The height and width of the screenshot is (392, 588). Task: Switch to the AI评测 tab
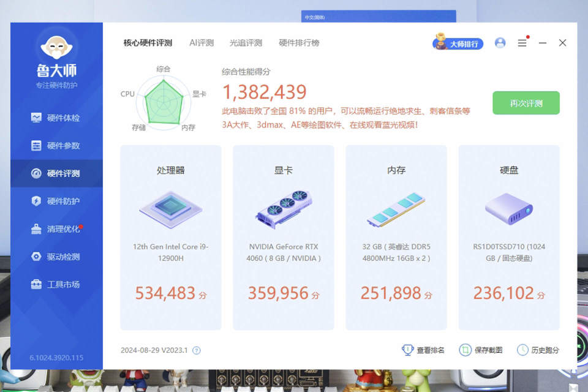coord(202,43)
